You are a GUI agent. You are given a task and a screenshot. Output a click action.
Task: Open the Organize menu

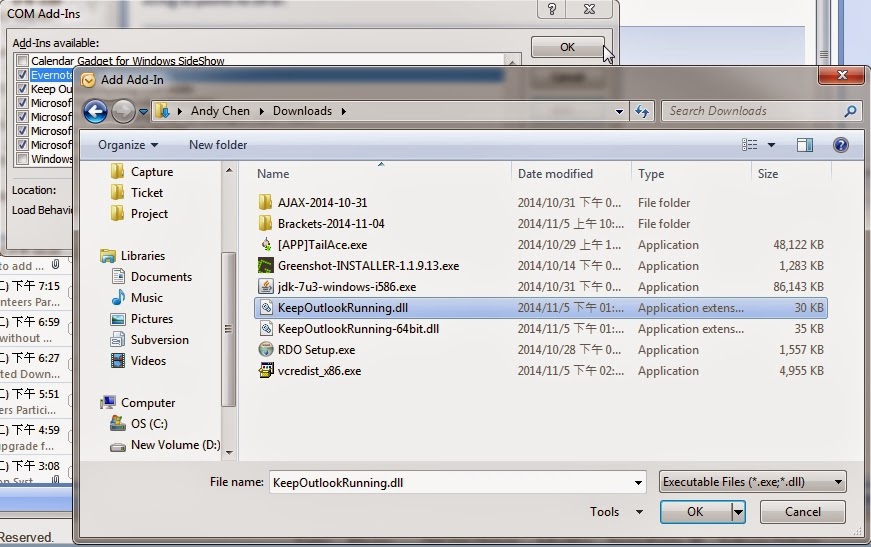tap(128, 145)
